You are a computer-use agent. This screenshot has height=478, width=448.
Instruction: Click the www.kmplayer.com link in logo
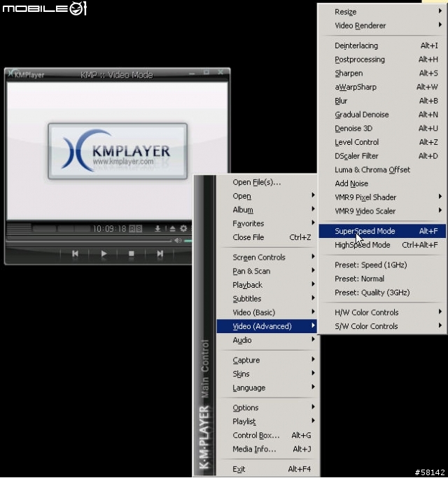[x=123, y=161]
